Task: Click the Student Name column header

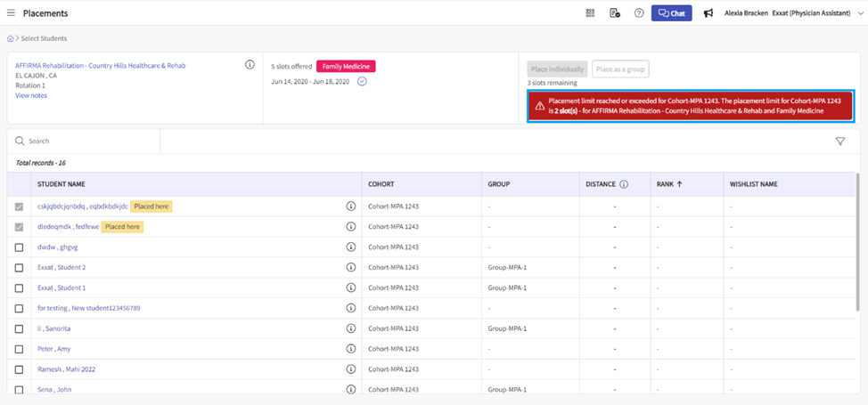Action: point(61,184)
